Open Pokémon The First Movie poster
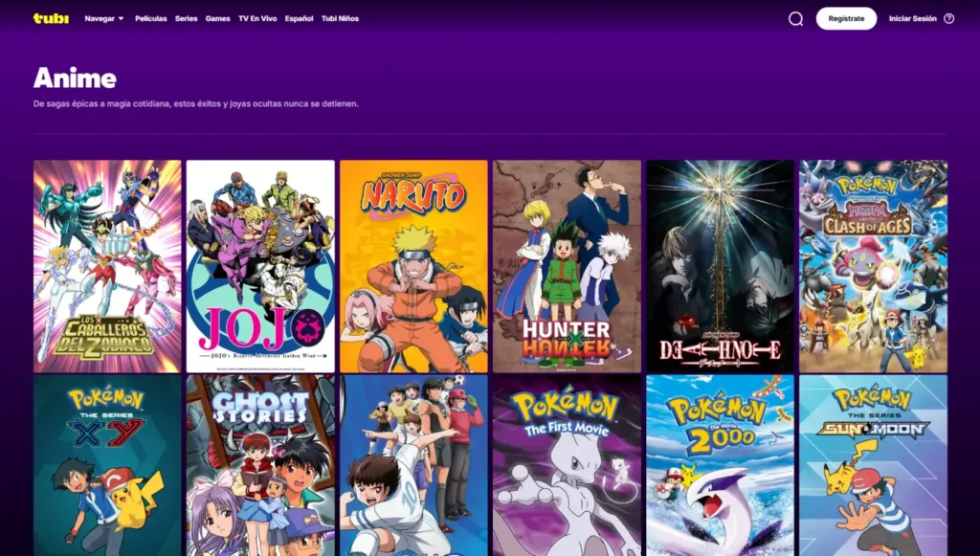 (x=567, y=465)
